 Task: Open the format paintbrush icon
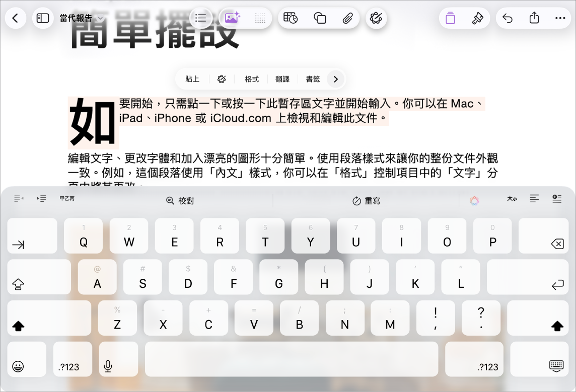click(477, 18)
